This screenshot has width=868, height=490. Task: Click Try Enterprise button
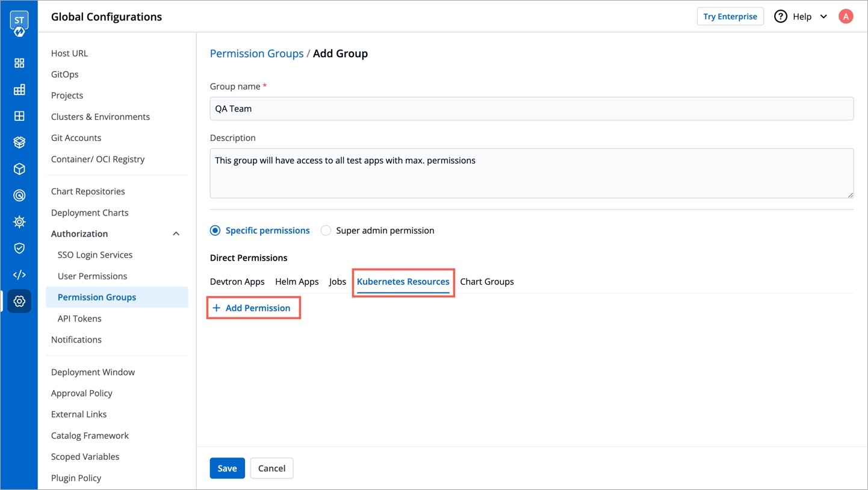tap(730, 17)
